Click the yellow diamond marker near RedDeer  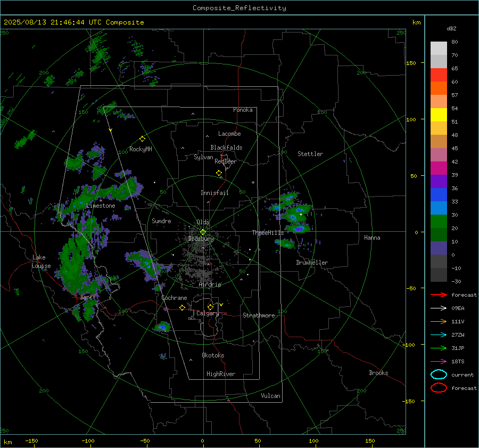click(x=219, y=173)
